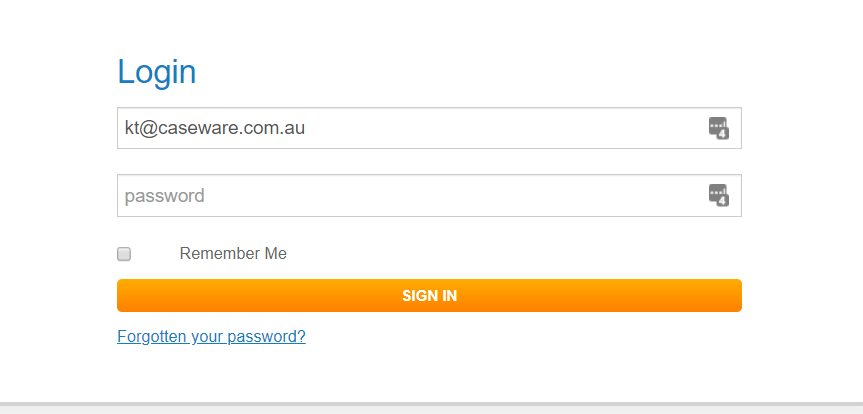863x414 pixels.
Task: Click the word Forgotten in the reset link
Action: (x=152, y=336)
